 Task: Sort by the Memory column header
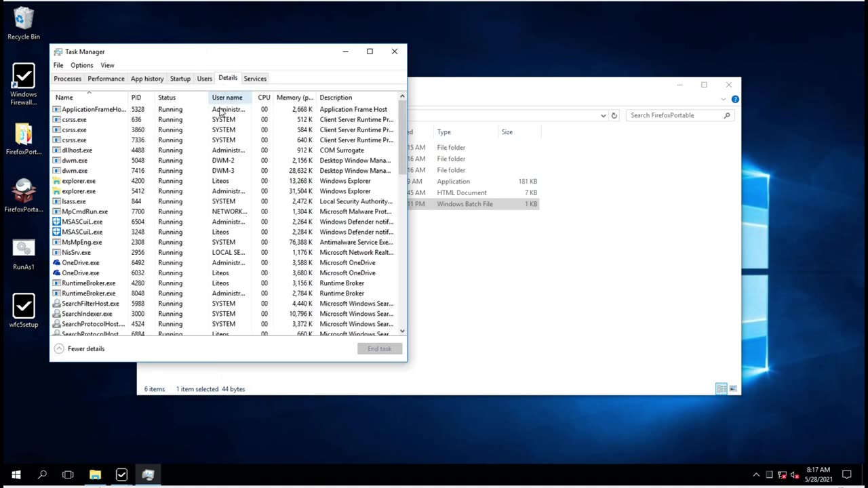tap(295, 98)
